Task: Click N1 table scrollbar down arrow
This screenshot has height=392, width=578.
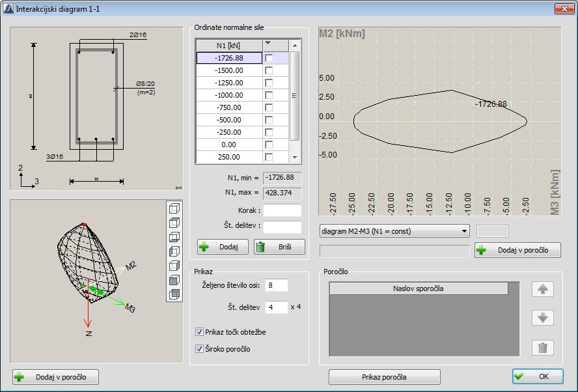Action: point(294,157)
